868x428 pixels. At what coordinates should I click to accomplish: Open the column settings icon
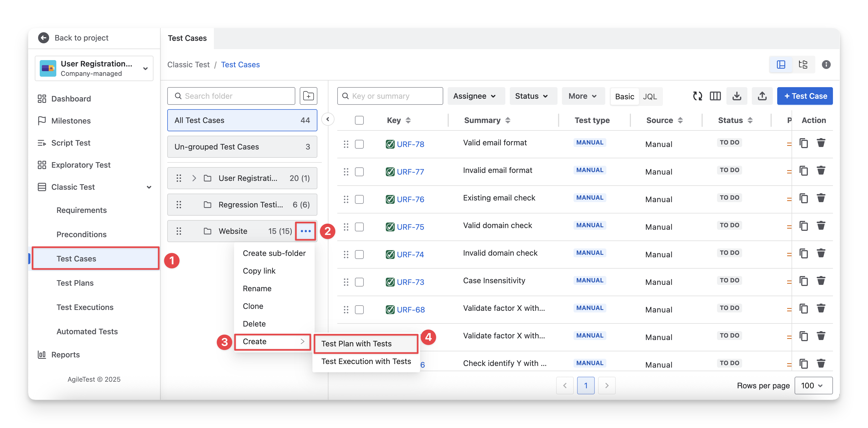pos(715,96)
